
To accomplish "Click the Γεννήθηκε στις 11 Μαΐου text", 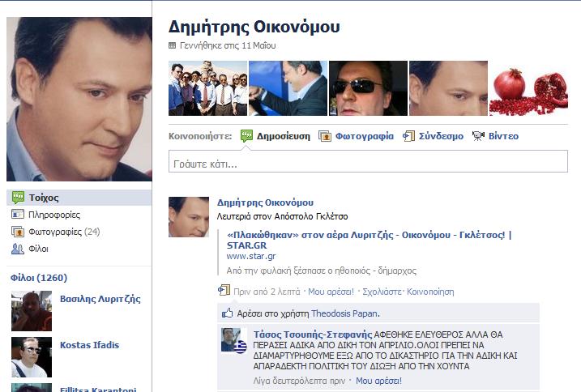I will pos(228,45).
